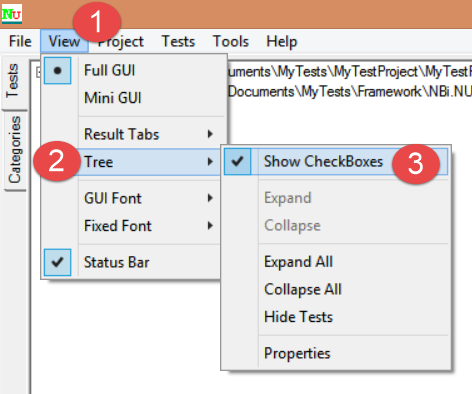Open the Tests menu in menu bar
The width and height of the screenshot is (472, 394).
tap(178, 41)
